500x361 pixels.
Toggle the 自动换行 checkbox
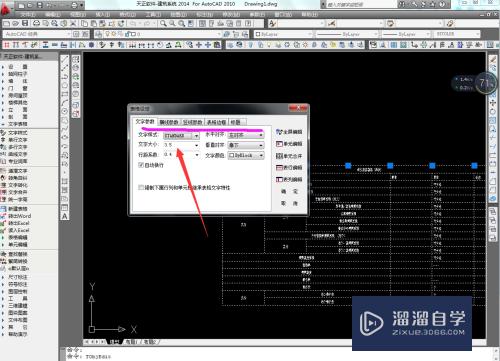pos(141,165)
